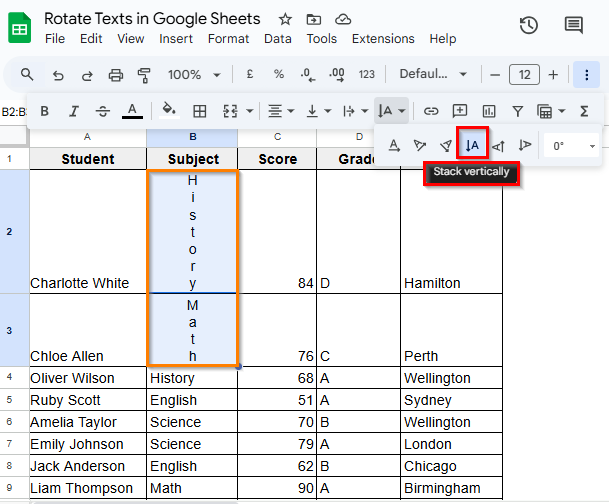Toggle italic text formatting
The image size is (609, 504).
73,111
